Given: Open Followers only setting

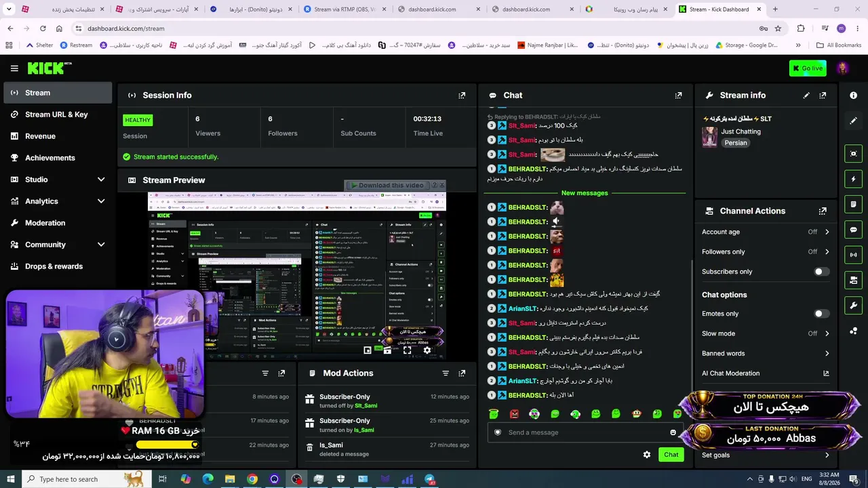Looking at the screenshot, I should point(766,251).
